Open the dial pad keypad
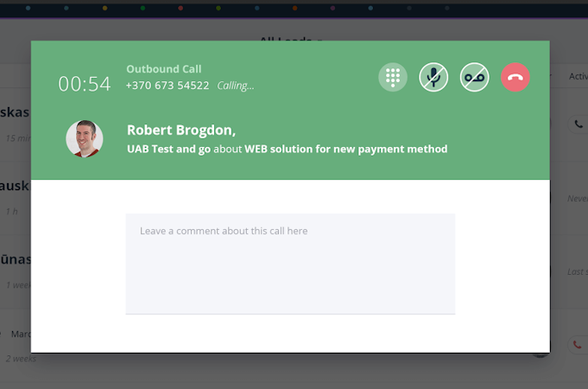Image resolution: width=588 pixels, height=389 pixels. [393, 77]
